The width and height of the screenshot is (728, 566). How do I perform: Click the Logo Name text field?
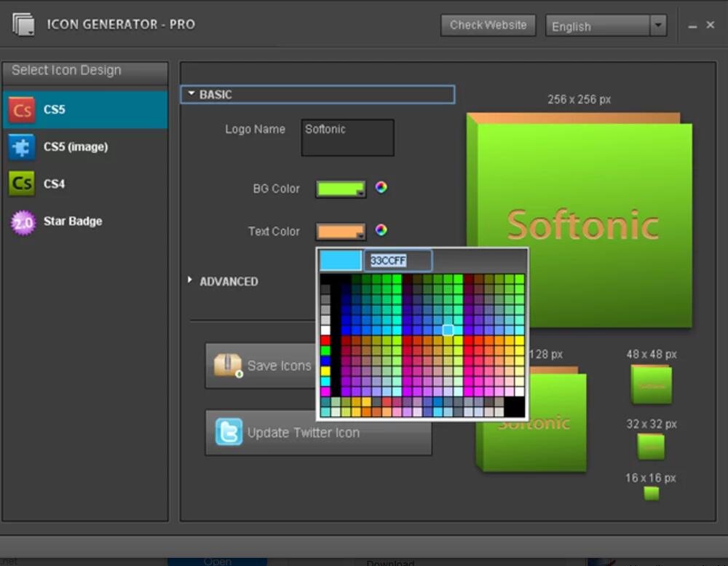point(348,138)
